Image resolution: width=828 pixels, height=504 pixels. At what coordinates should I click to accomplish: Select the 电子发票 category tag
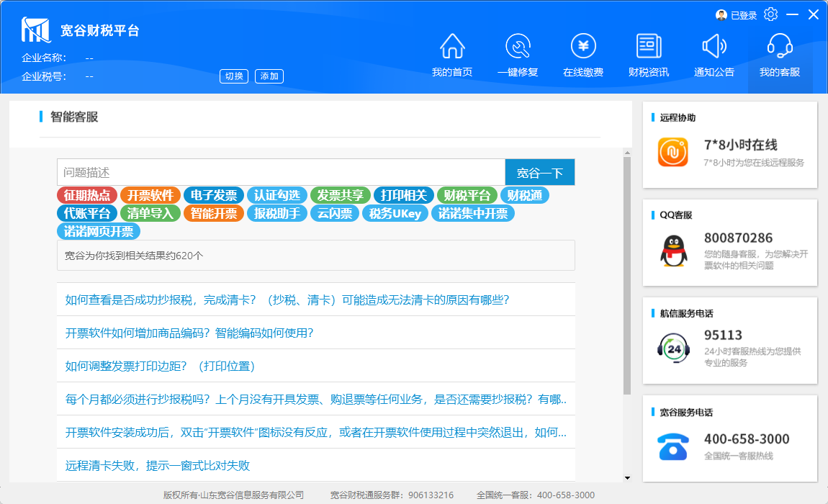215,195
